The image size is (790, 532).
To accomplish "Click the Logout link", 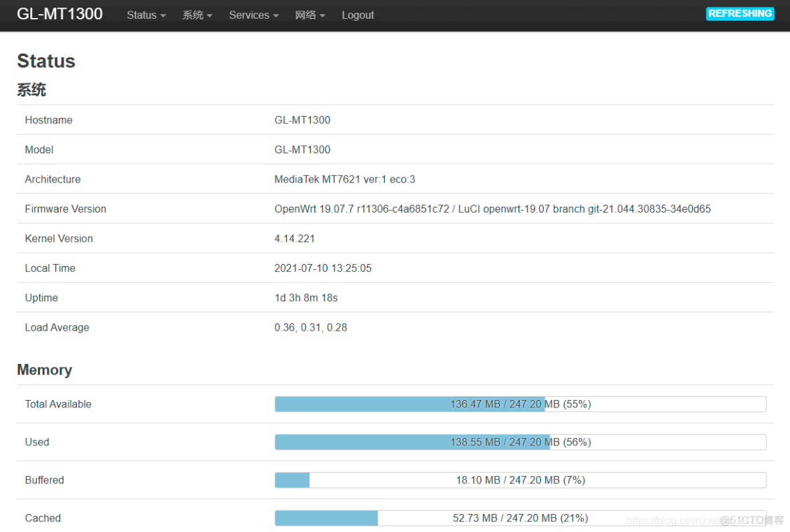I will tap(358, 15).
